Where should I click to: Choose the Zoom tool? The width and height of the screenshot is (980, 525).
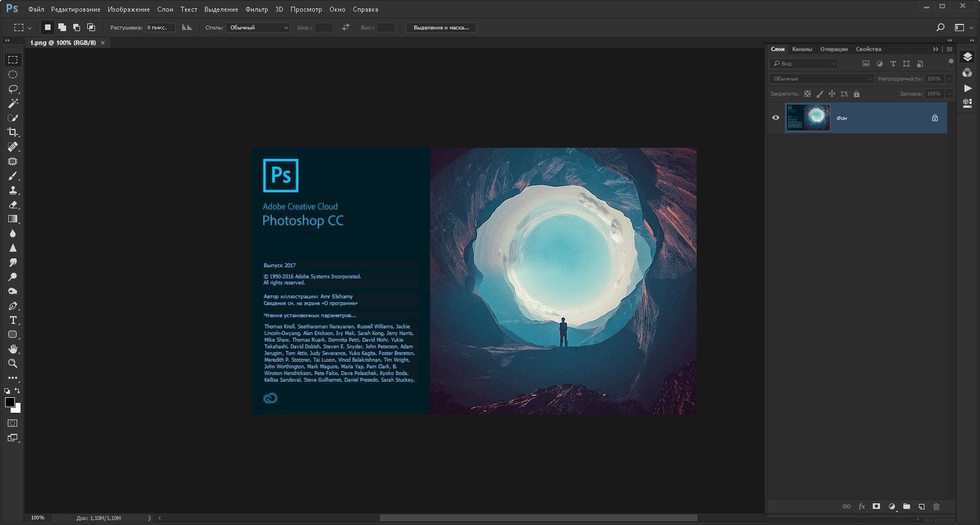(13, 363)
